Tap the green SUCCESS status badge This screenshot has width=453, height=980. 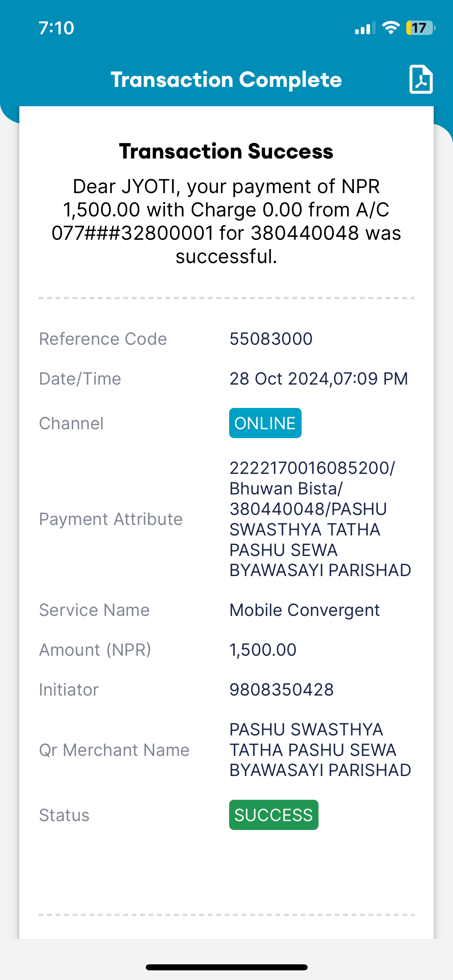[x=274, y=815]
